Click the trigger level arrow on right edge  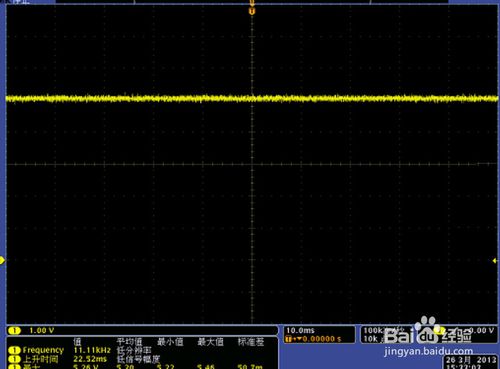[495, 260]
